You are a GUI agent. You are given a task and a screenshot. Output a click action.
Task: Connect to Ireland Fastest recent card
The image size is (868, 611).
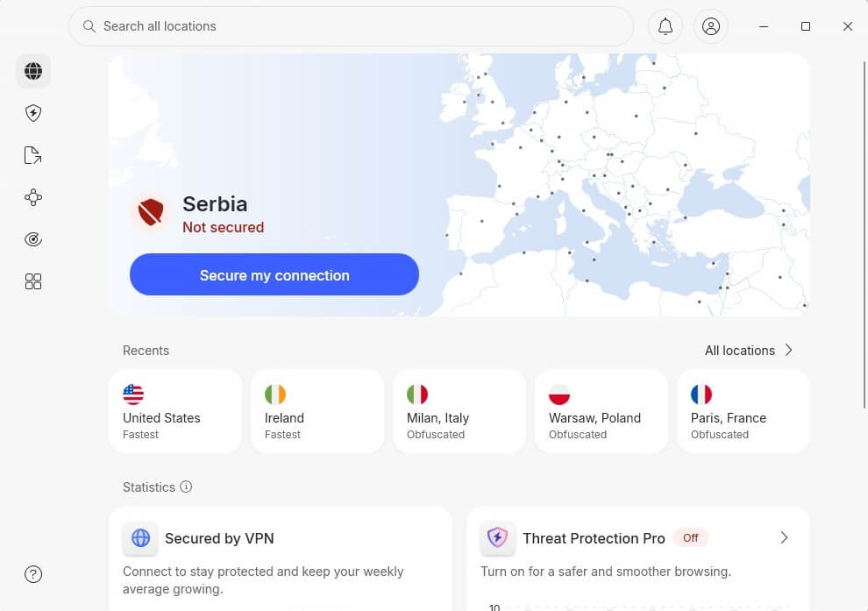pyautogui.click(x=317, y=412)
